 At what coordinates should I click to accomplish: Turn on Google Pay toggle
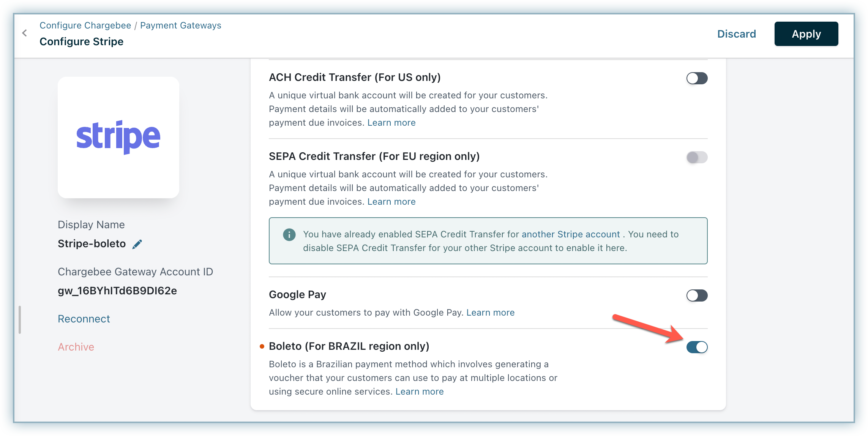click(x=697, y=295)
